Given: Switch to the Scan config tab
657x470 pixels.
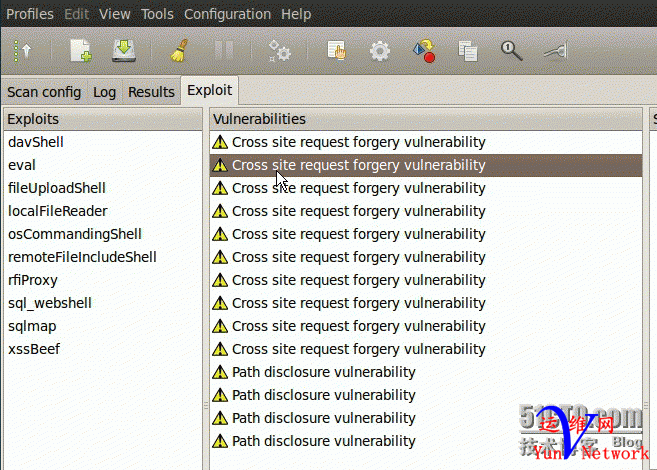Looking at the screenshot, I should click(44, 92).
